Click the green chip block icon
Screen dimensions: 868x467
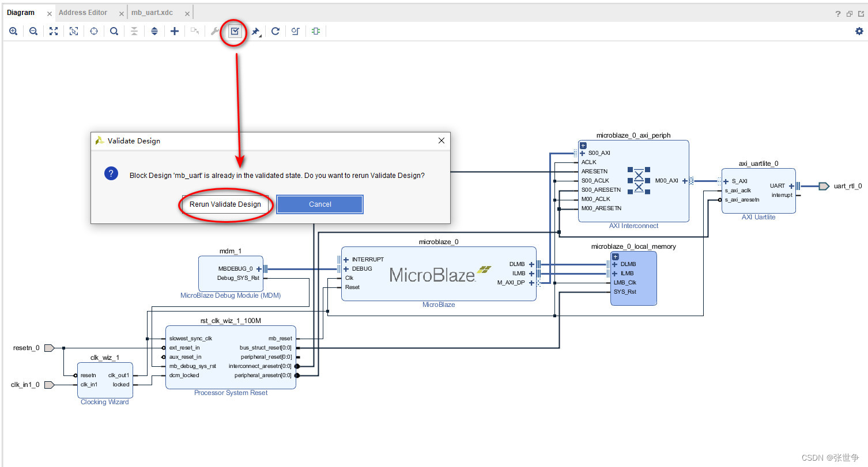coord(316,31)
